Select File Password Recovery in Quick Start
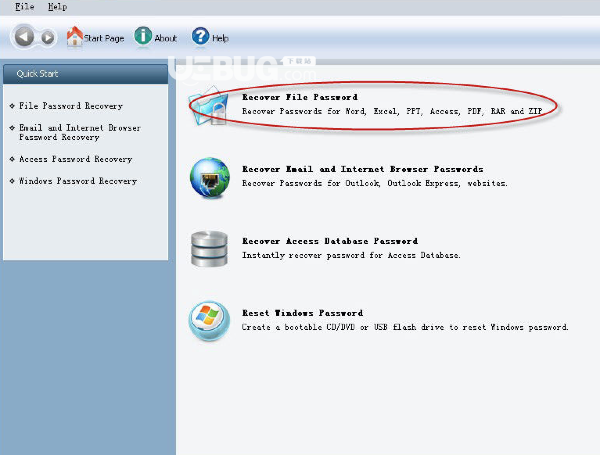This screenshot has width=600, height=455. coord(71,106)
